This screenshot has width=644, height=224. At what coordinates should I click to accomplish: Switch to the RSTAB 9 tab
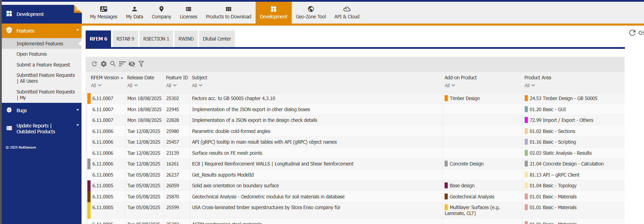tap(125, 39)
